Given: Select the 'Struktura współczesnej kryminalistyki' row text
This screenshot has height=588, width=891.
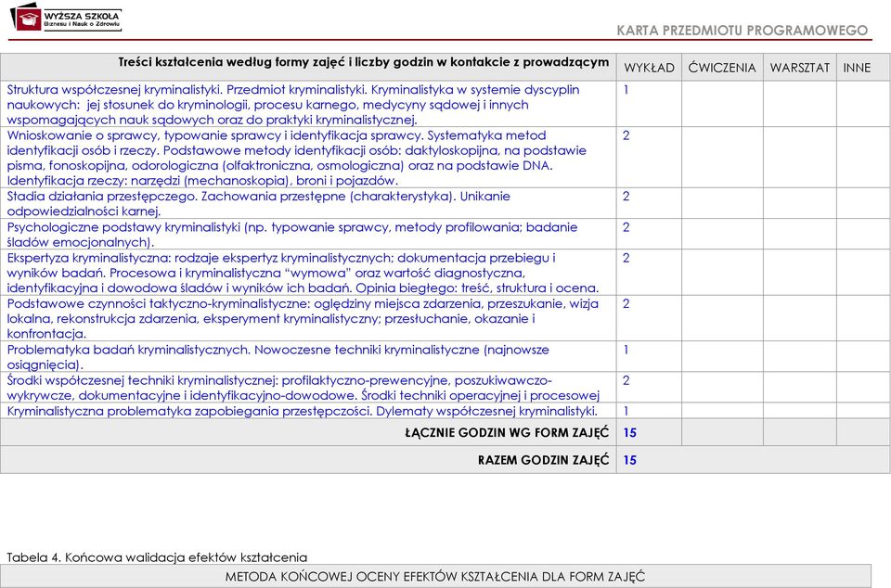Looking at the screenshot, I should 293,105.
